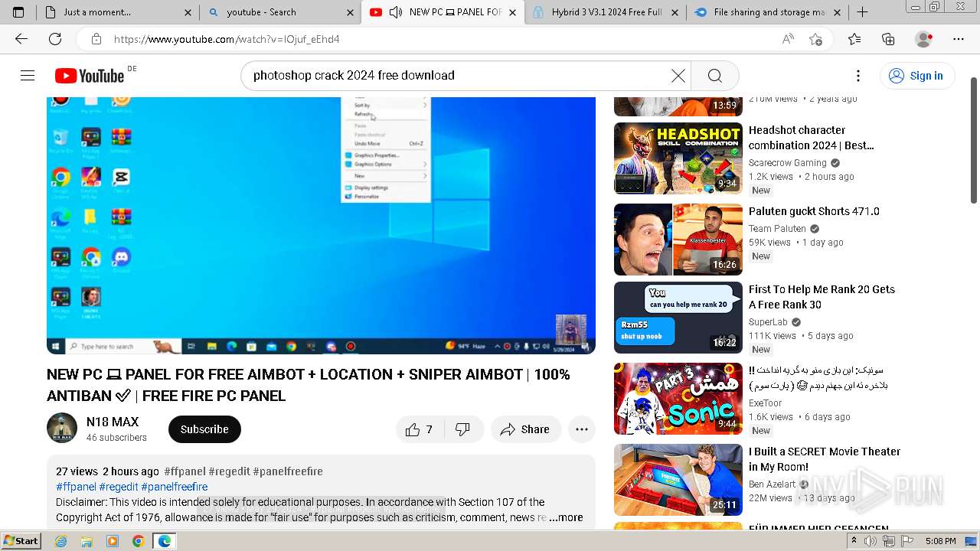Mute the playing YouTube tab speaker icon
Image resolution: width=980 pixels, height=551 pixels.
click(x=396, y=12)
